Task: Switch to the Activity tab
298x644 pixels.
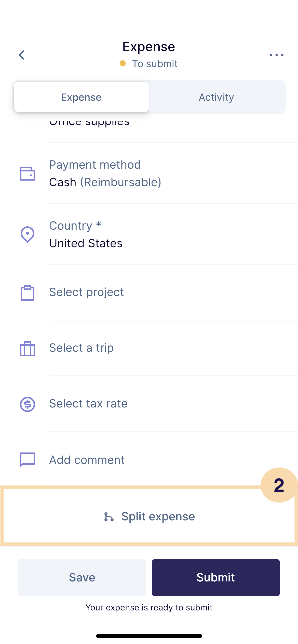Action: [x=216, y=97]
